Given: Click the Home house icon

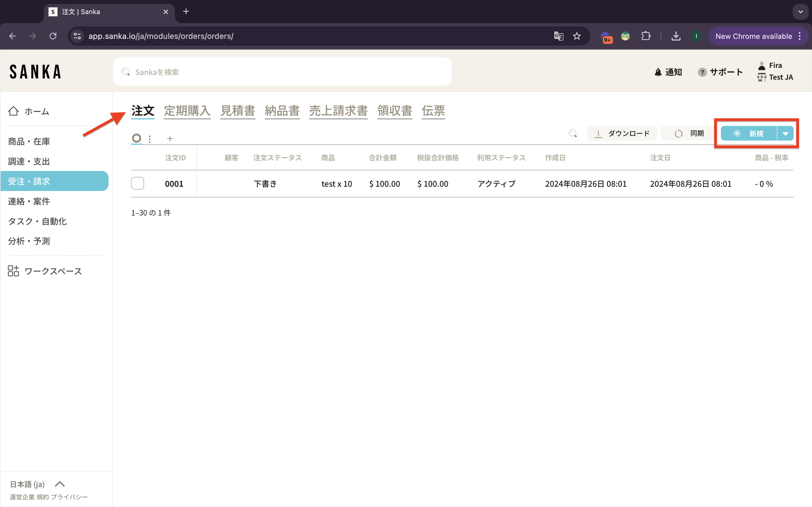Looking at the screenshot, I should pyautogui.click(x=14, y=111).
